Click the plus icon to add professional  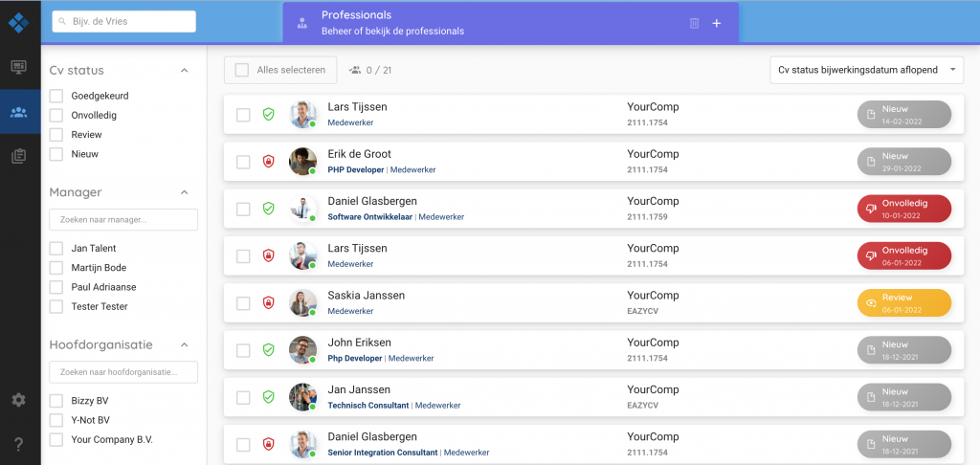[x=717, y=23]
